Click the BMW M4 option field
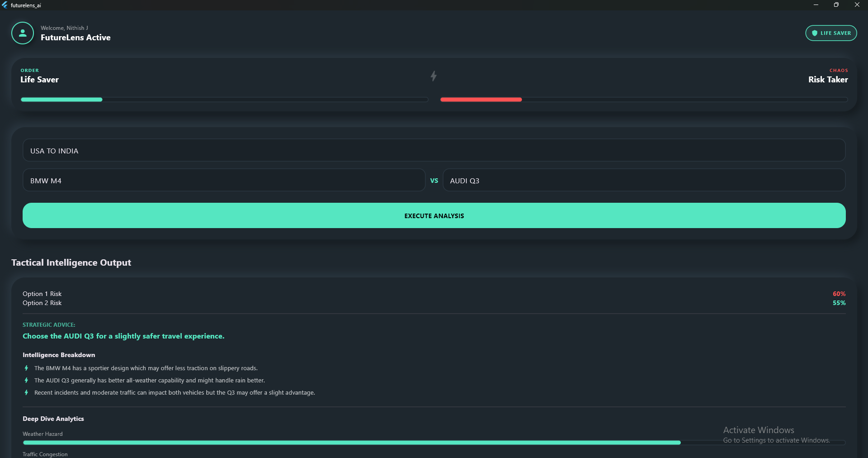The image size is (868, 458). pyautogui.click(x=224, y=180)
